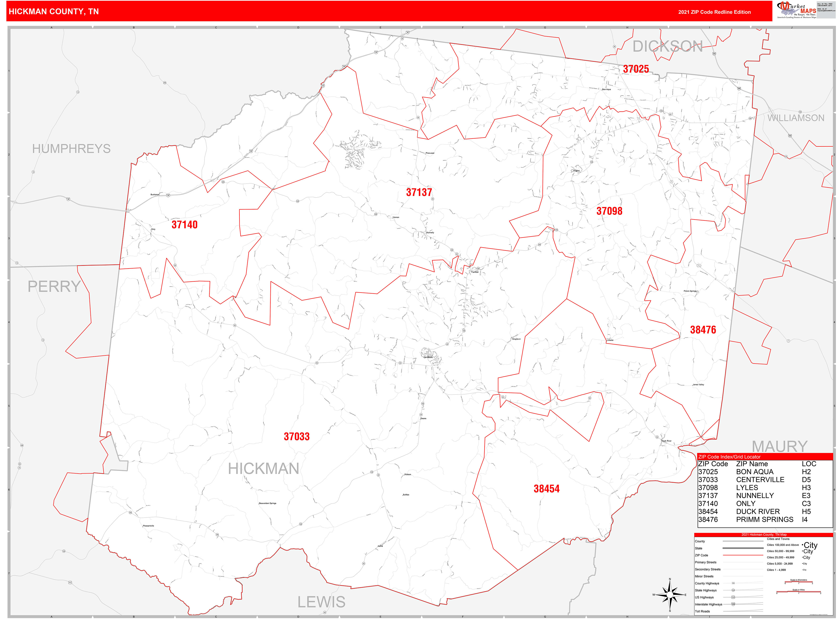This screenshot has height=619, width=840.
Task: Click the Scale in Kilometers bar
Action: (798, 582)
